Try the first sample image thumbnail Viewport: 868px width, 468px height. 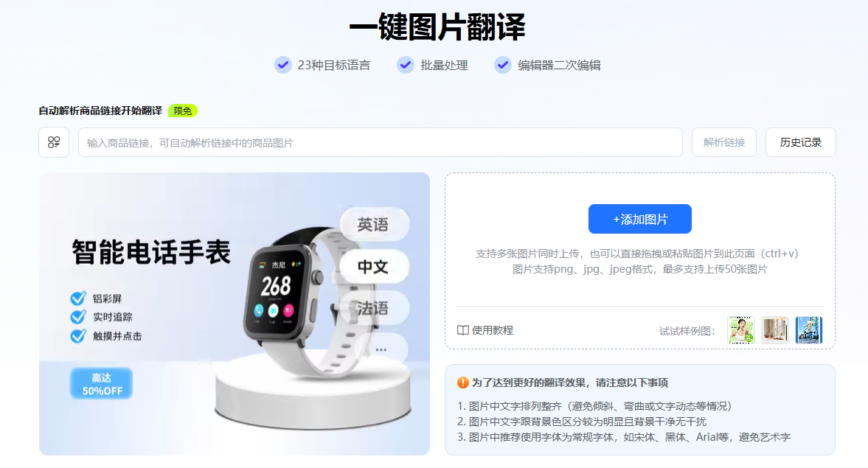click(741, 330)
